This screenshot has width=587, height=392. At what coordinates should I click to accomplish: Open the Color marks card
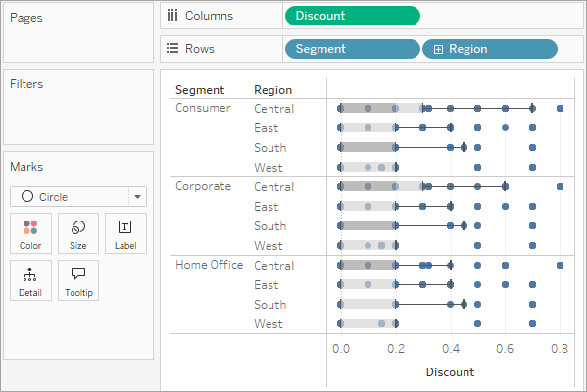[x=30, y=233]
